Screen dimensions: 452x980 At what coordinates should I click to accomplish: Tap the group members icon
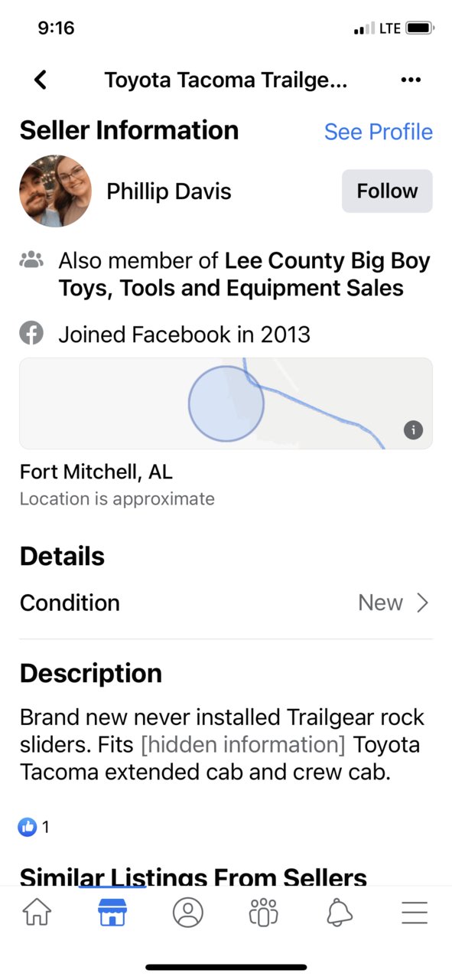pyautogui.click(x=31, y=261)
